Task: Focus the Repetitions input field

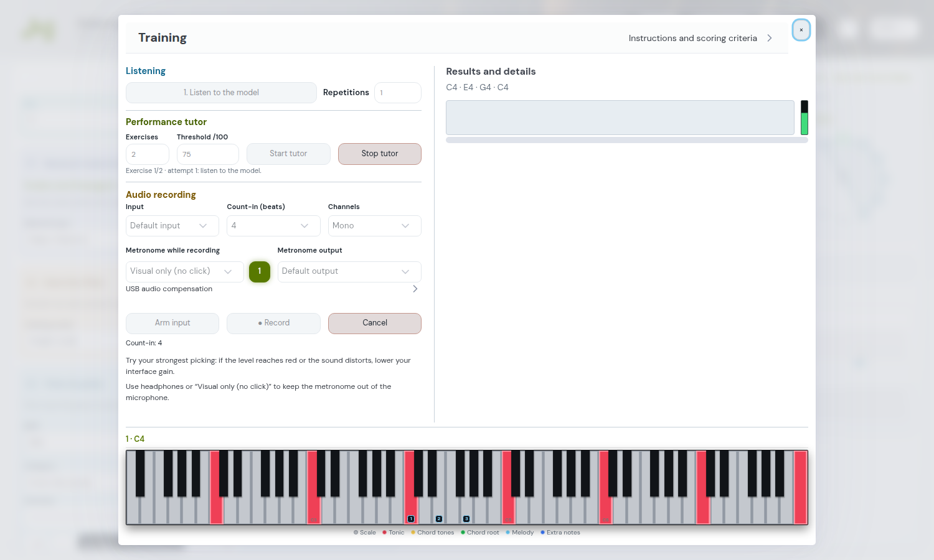Action: tap(398, 93)
